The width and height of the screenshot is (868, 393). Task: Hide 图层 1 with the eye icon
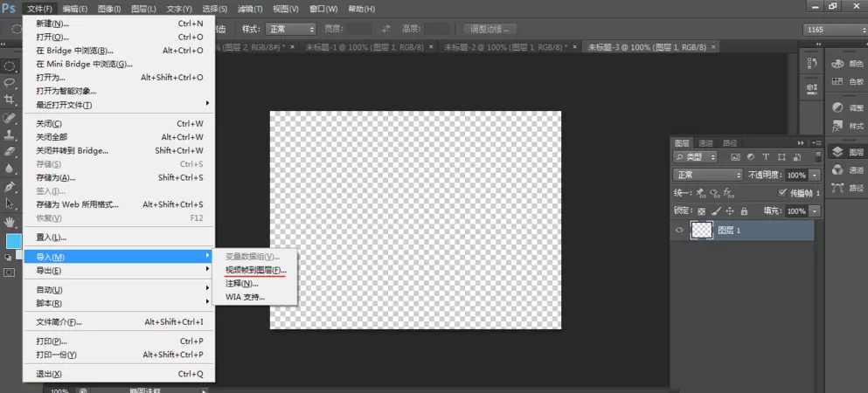click(679, 231)
